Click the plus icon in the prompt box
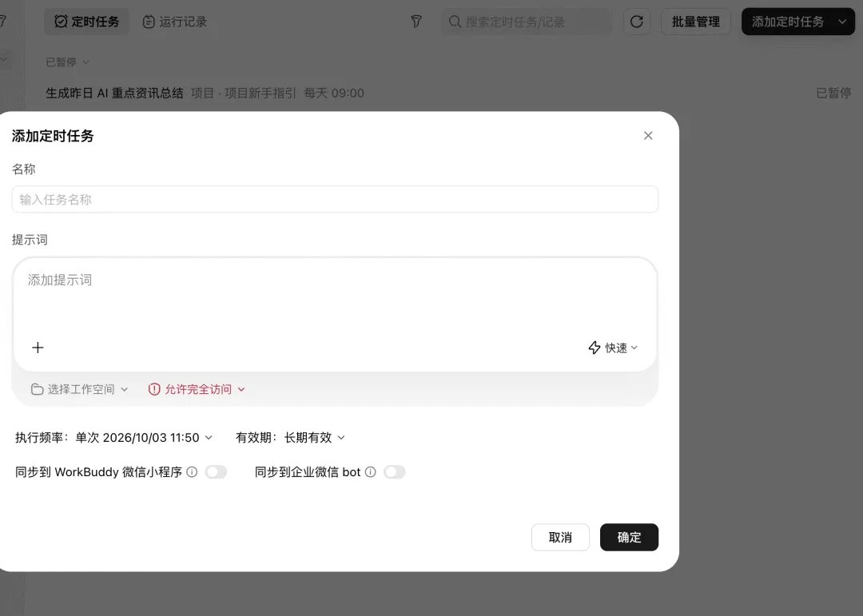The height and width of the screenshot is (616, 863). point(38,348)
